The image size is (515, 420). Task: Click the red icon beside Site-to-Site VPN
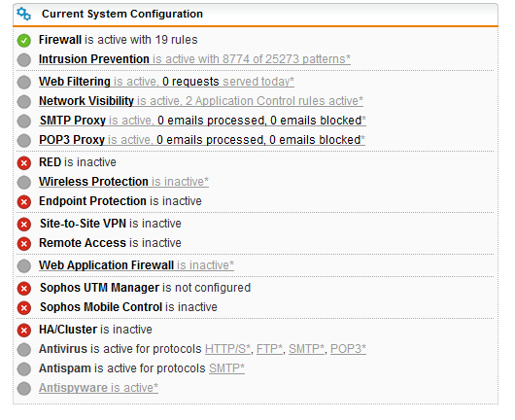coord(24,225)
